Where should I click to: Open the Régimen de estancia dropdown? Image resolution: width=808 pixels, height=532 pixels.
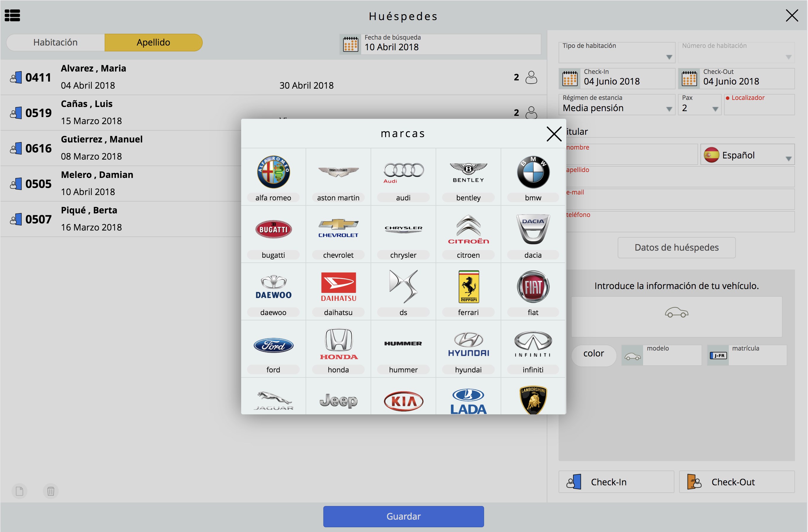pyautogui.click(x=617, y=105)
